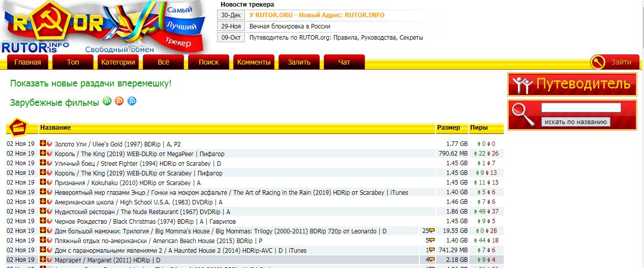
Task: Click magnet icon for Street Fighter row
Action: [49, 163]
